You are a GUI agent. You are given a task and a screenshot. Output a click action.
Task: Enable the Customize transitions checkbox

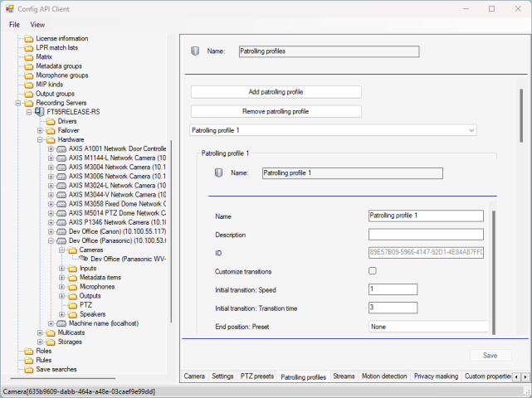coord(373,271)
